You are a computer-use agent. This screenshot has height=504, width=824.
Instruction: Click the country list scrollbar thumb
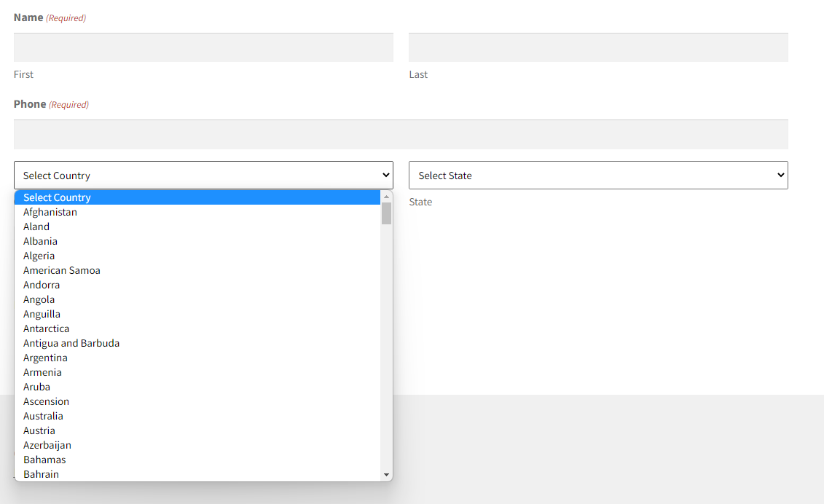pyautogui.click(x=386, y=213)
